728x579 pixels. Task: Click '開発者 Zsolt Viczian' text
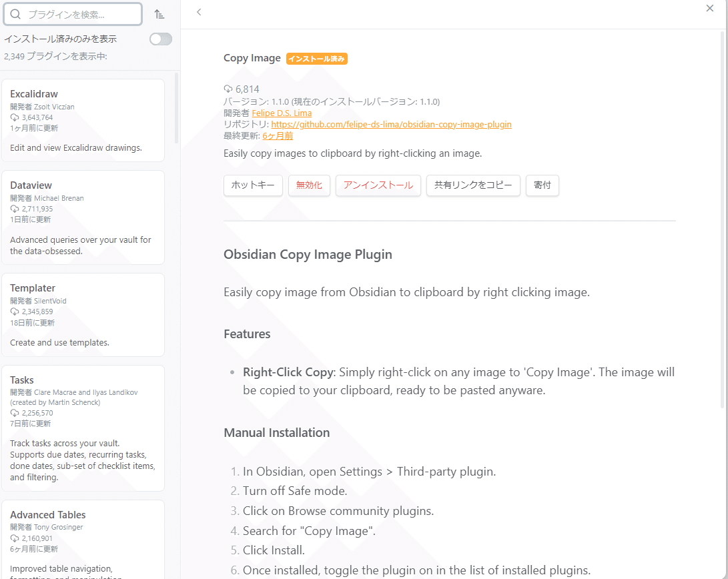(x=42, y=107)
